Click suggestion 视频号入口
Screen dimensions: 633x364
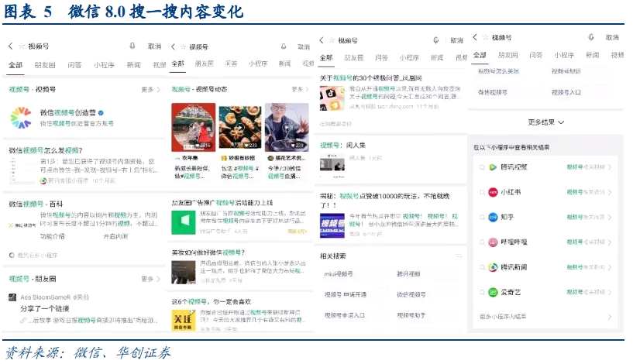[x=566, y=92]
